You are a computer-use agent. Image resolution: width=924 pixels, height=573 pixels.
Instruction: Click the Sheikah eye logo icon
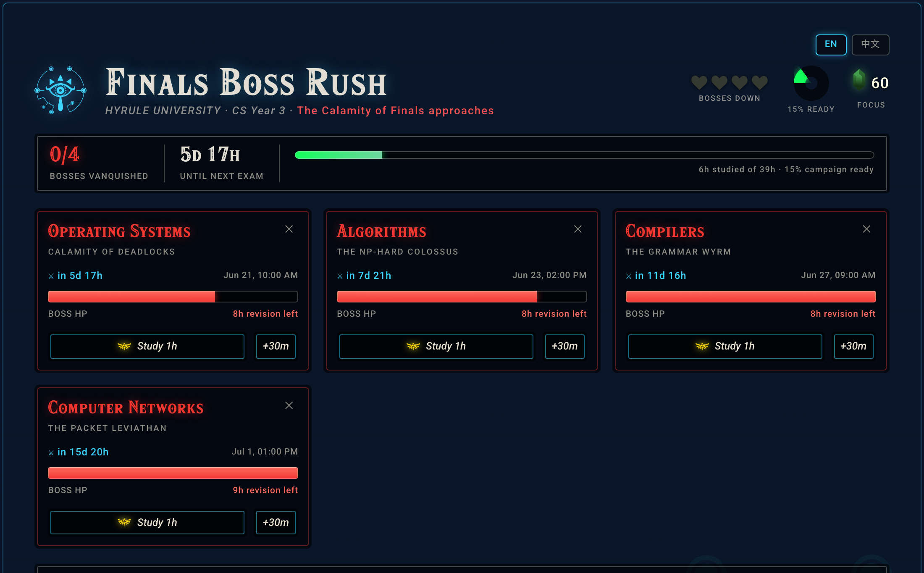click(60, 90)
